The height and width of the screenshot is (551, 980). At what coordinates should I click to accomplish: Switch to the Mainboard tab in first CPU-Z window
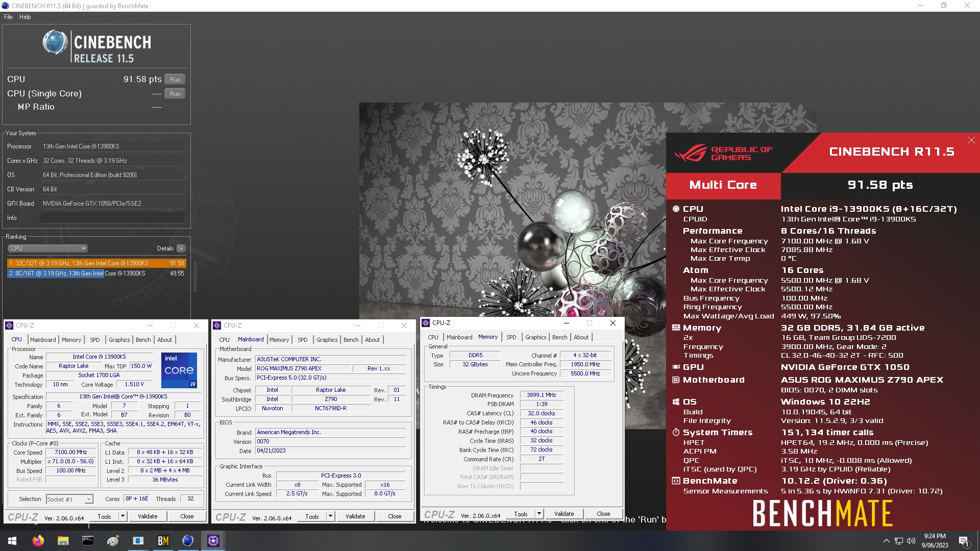click(43, 340)
